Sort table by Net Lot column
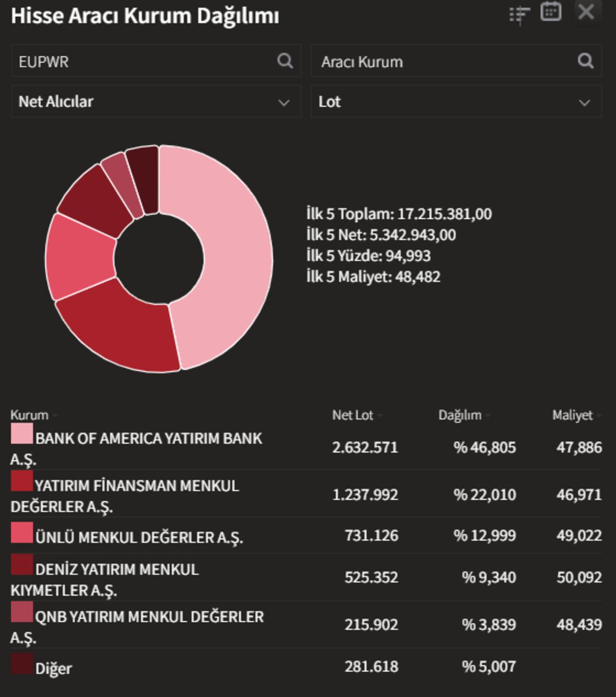The height and width of the screenshot is (697, 616). (x=353, y=415)
